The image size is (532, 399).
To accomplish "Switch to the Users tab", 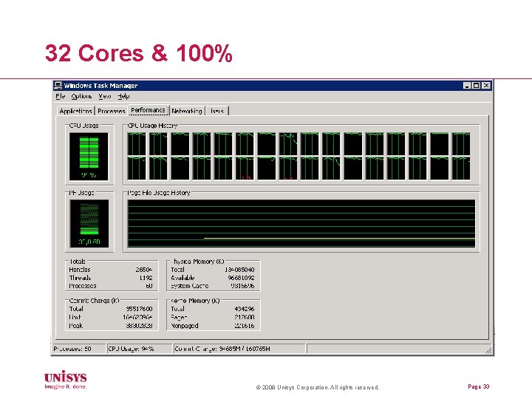I will tap(216, 111).
